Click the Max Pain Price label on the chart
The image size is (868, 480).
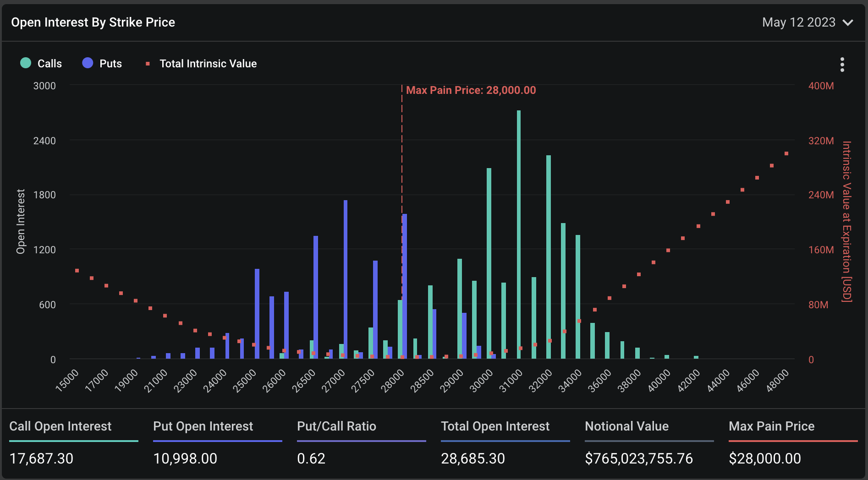pyautogui.click(x=471, y=90)
